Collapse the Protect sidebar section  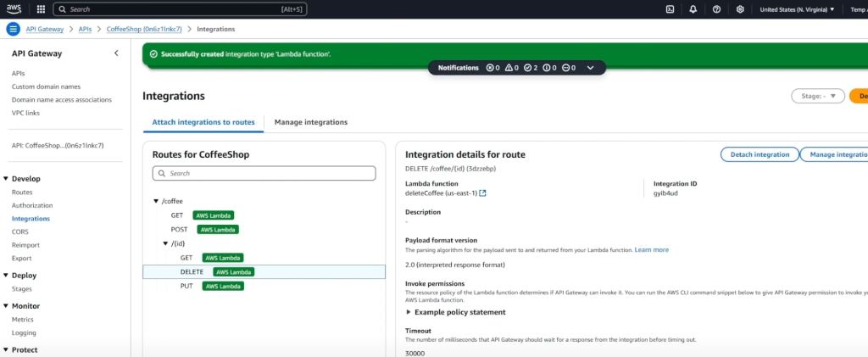[x=6, y=350]
